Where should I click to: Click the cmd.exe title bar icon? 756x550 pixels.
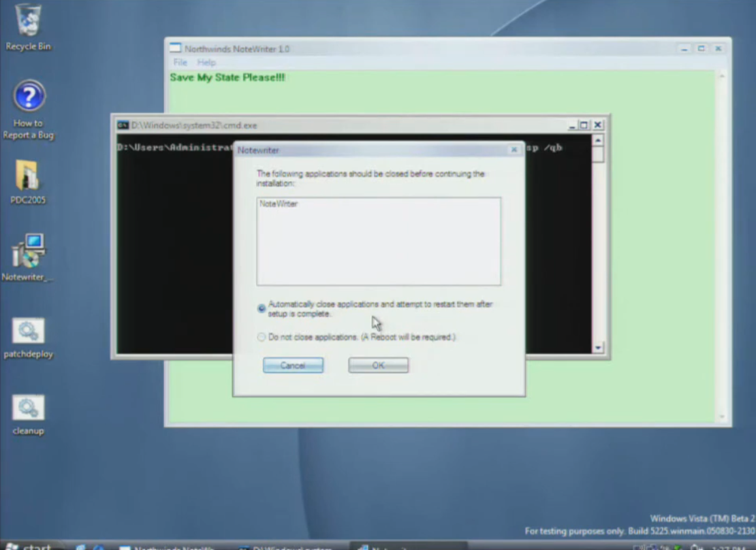coord(123,125)
